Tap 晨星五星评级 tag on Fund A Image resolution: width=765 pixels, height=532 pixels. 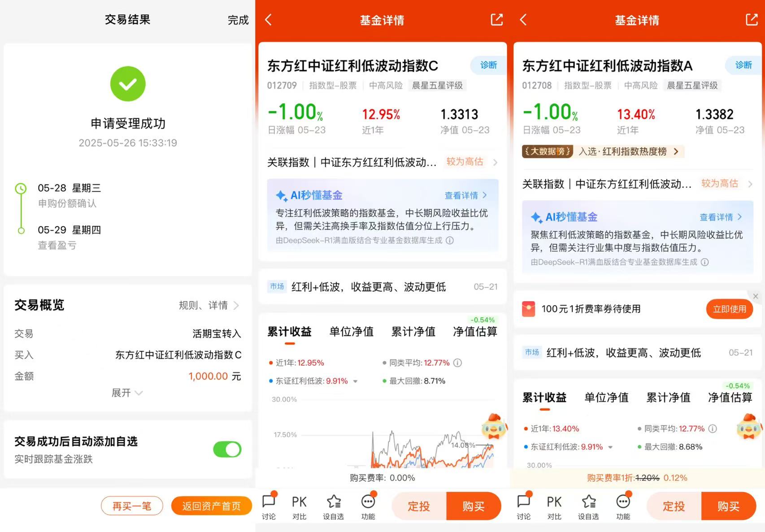692,86
